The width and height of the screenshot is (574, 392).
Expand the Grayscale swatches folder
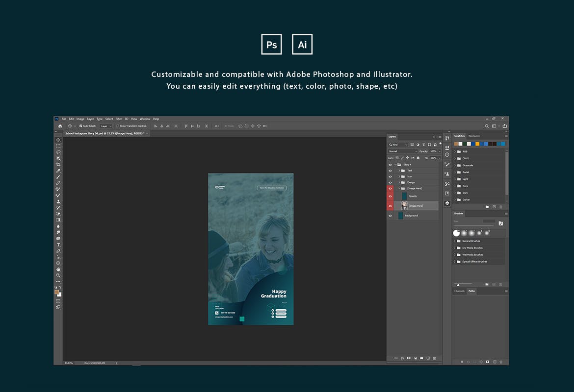(455, 165)
